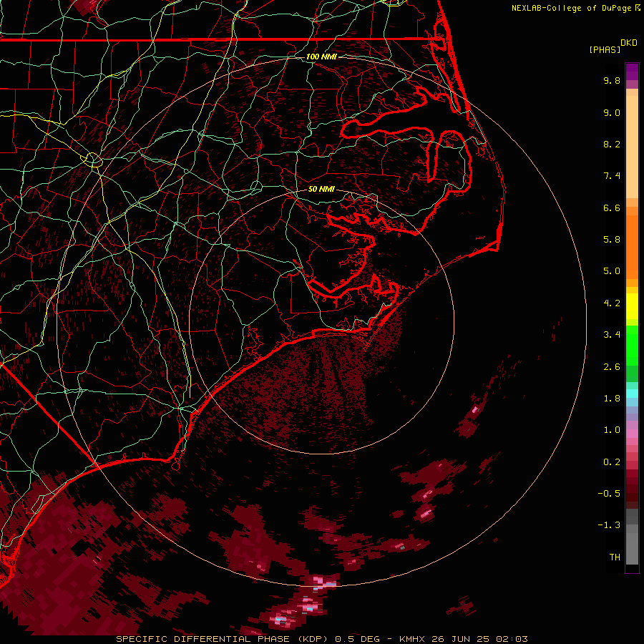This screenshot has width=644, height=644.
Task: Select the 3.4 legend value
Action: 612,335
